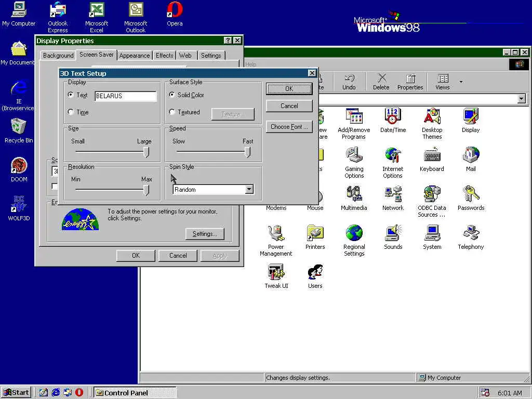Open the Telephony applet
The image size is (532, 399).
tap(471, 237)
